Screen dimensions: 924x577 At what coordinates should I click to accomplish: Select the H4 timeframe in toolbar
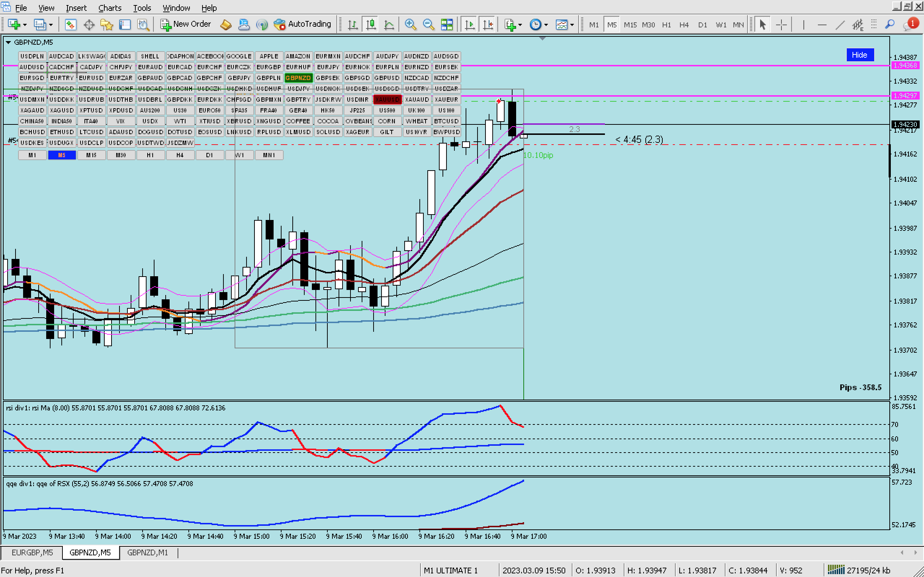(684, 25)
